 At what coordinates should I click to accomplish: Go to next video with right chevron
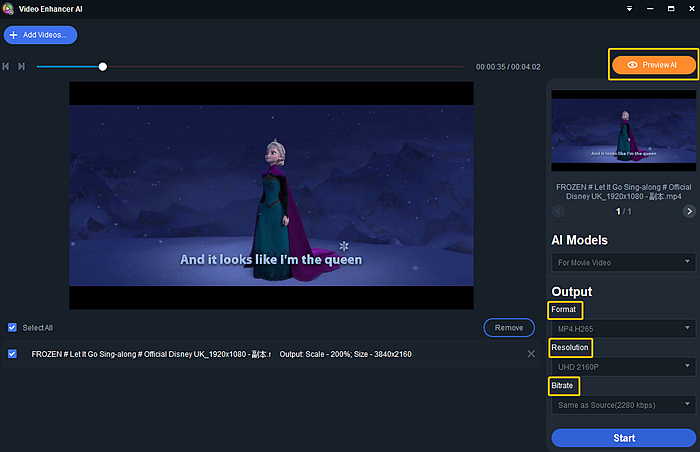tap(689, 211)
